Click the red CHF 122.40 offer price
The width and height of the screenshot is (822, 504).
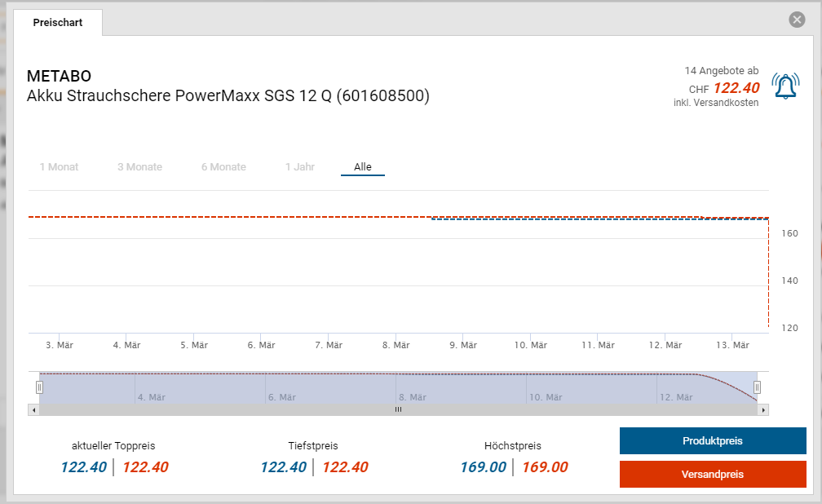(x=736, y=88)
